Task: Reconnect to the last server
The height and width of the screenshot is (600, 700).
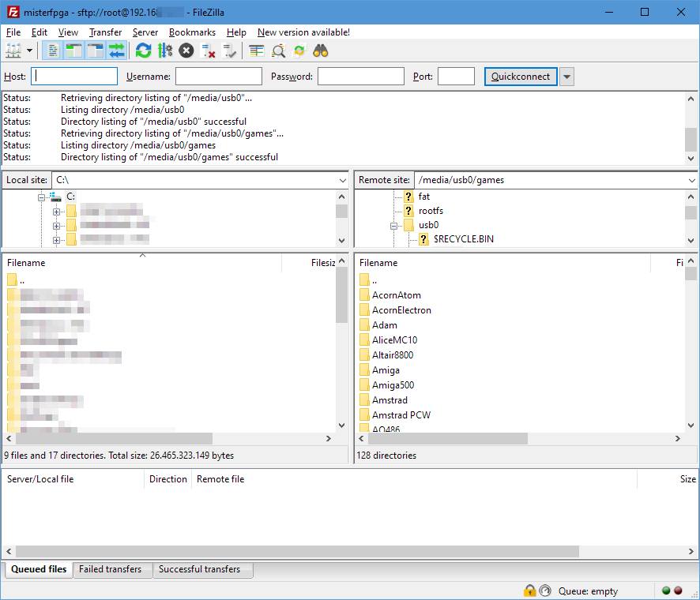Action: pos(229,51)
